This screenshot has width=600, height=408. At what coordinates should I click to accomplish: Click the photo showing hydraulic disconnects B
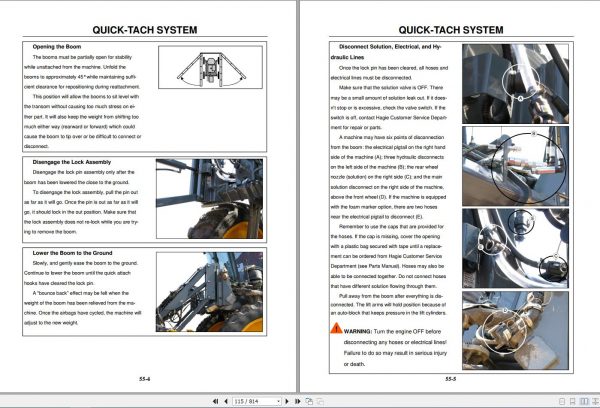pyautogui.click(x=515, y=166)
